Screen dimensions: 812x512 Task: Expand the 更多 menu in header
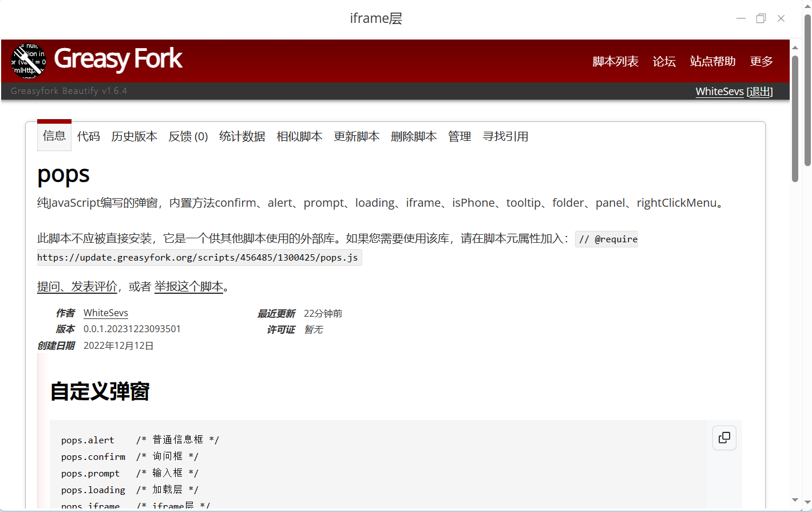[x=761, y=61]
